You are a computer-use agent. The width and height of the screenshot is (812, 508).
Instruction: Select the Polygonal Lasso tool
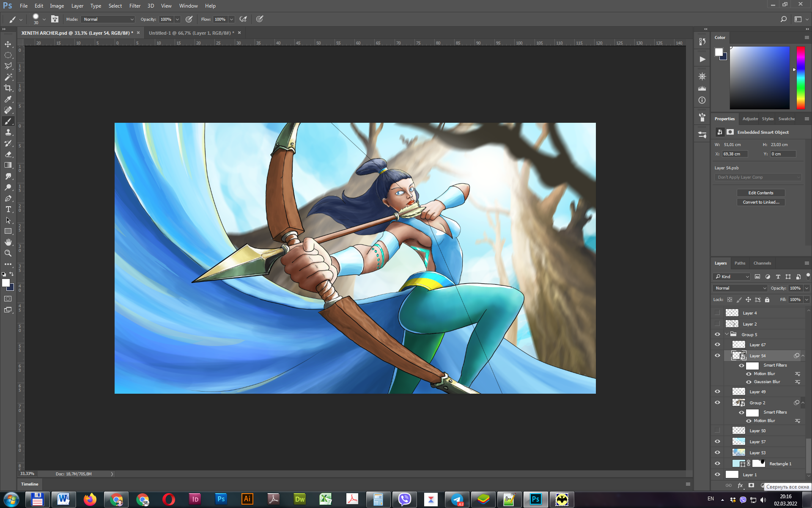pos(8,66)
